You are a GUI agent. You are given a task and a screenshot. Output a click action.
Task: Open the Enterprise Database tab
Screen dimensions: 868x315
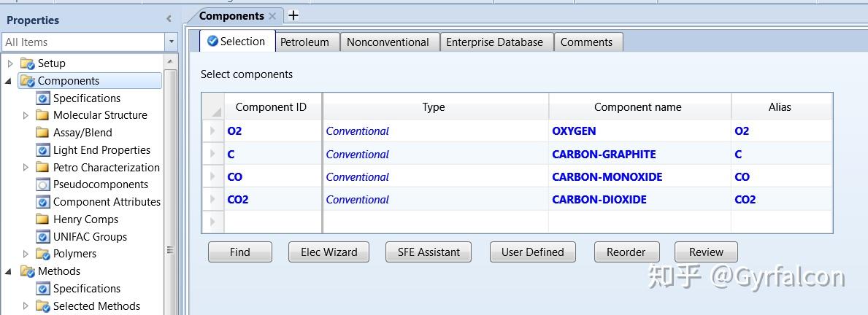coord(494,42)
